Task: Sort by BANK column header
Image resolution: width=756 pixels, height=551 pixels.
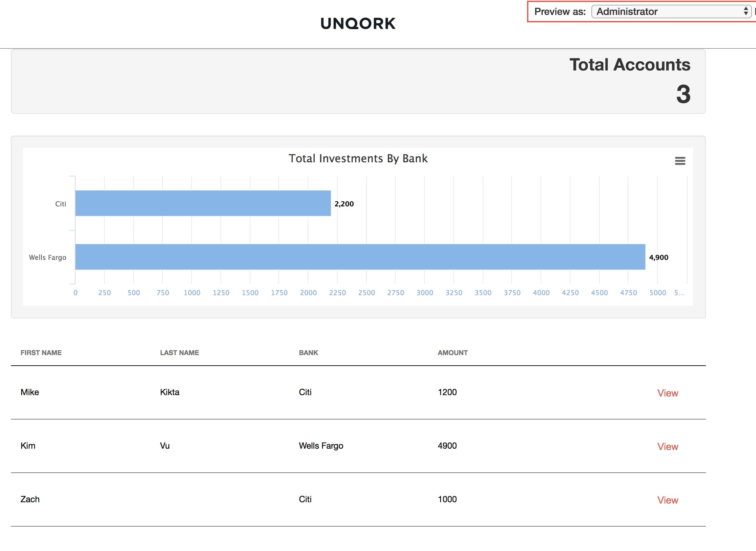Action: pos(308,353)
